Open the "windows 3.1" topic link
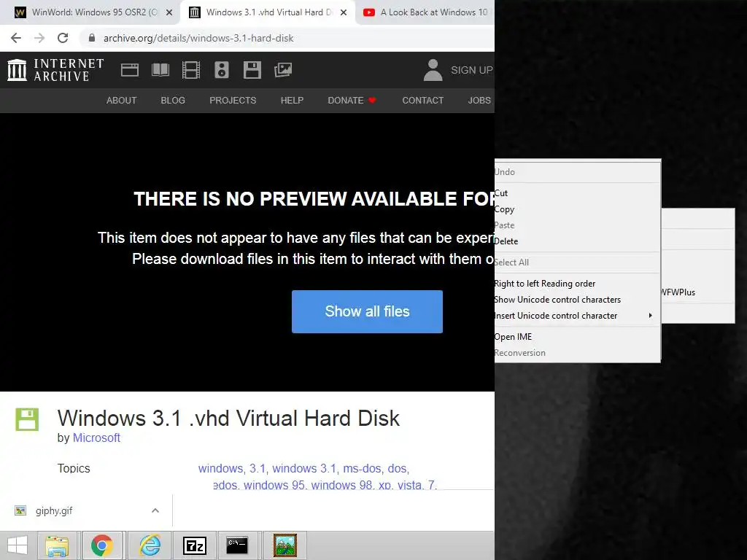This screenshot has height=560, width=747. pyautogui.click(x=304, y=468)
